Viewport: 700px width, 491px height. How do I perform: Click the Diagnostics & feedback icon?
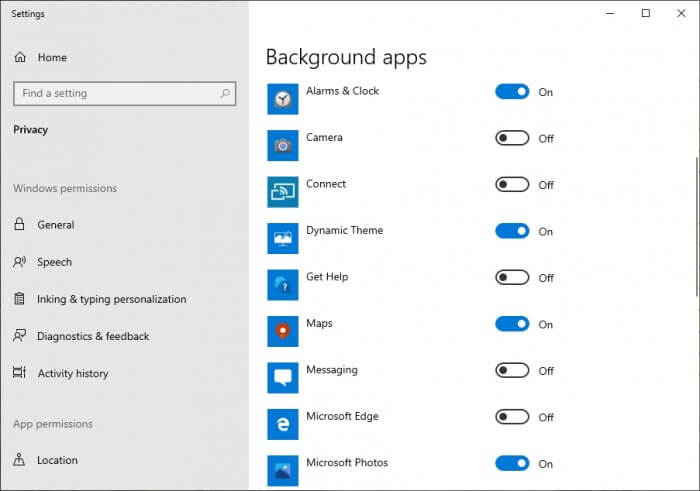20,336
